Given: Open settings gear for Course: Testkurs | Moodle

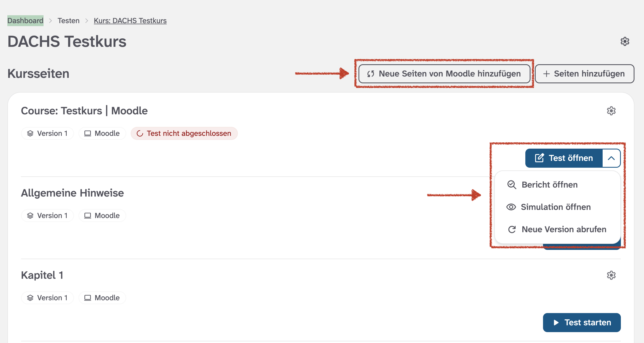Looking at the screenshot, I should tap(611, 111).
